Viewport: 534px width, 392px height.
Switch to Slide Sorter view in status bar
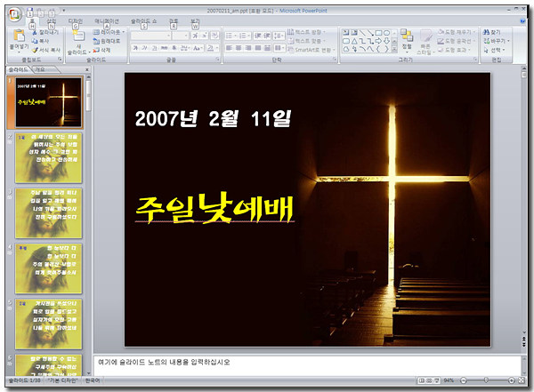[x=429, y=380]
